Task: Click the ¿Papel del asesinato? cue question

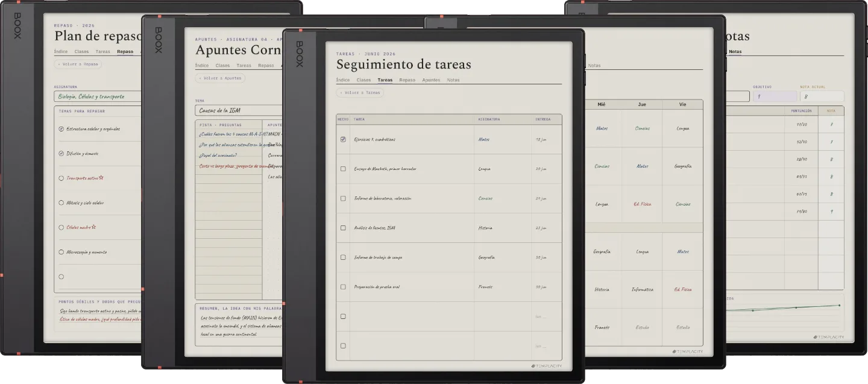Action: (x=218, y=155)
